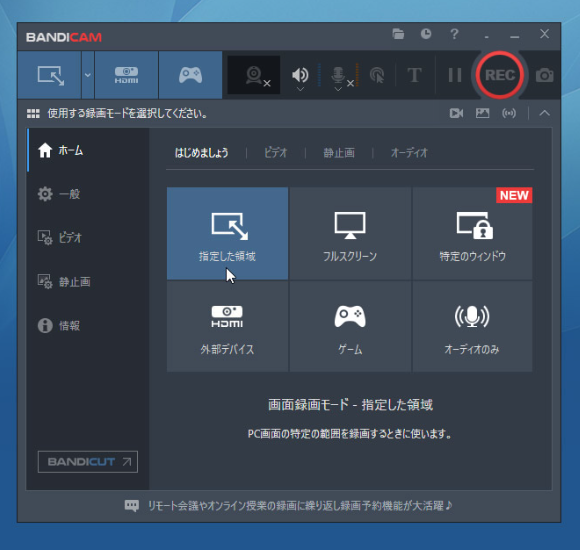Open help with the question mark icon
This screenshot has height=550, width=580.
[454, 34]
